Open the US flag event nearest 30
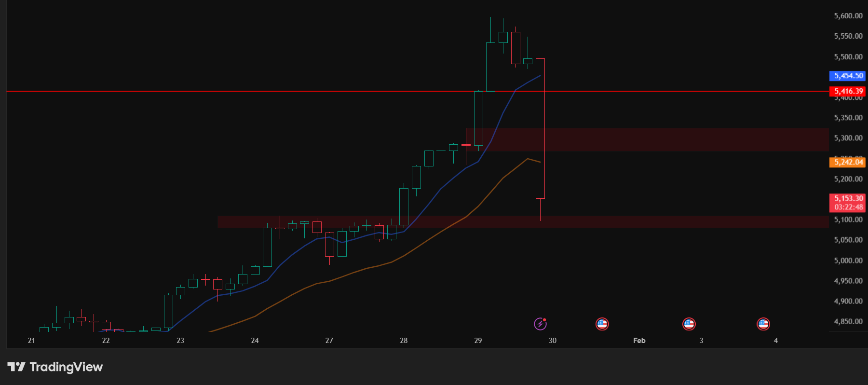 tap(602, 324)
